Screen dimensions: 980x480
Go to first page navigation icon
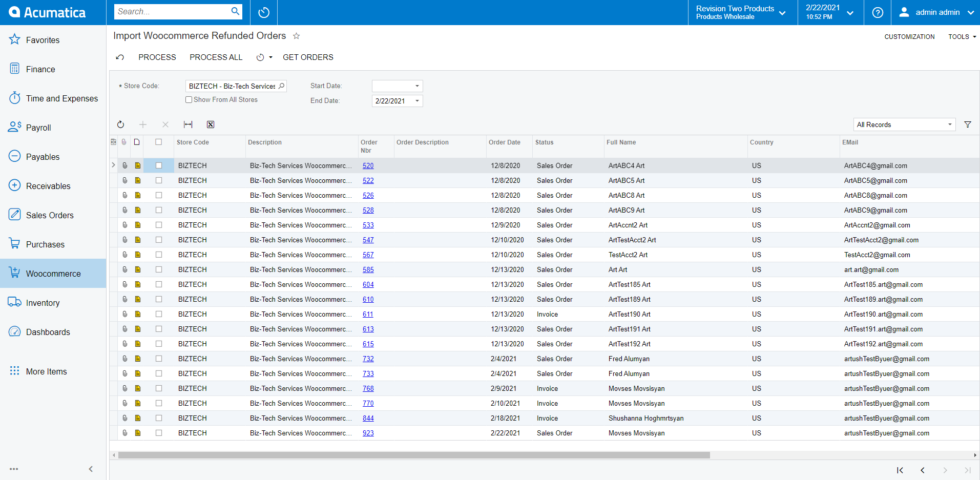click(900, 470)
